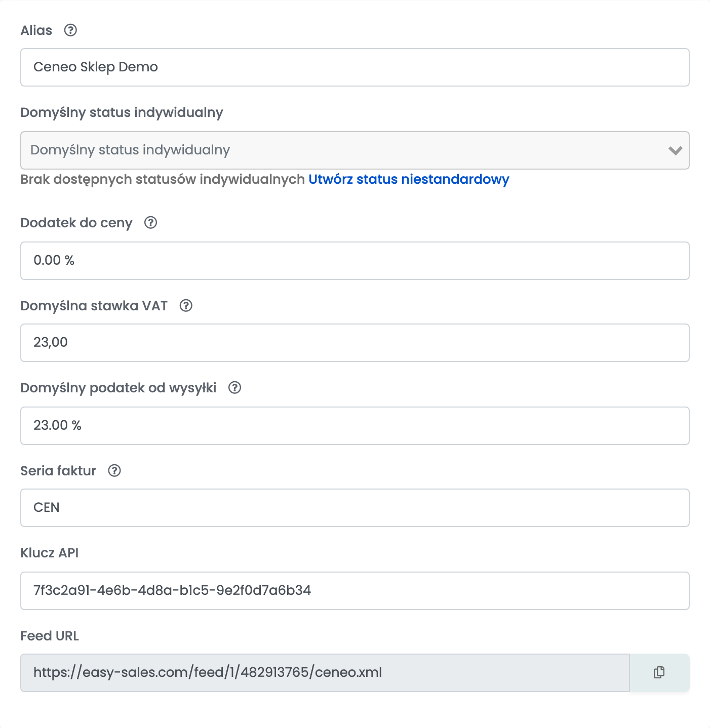Open the Alias help tooltip icon
The width and height of the screenshot is (710, 728).
pyautogui.click(x=70, y=30)
